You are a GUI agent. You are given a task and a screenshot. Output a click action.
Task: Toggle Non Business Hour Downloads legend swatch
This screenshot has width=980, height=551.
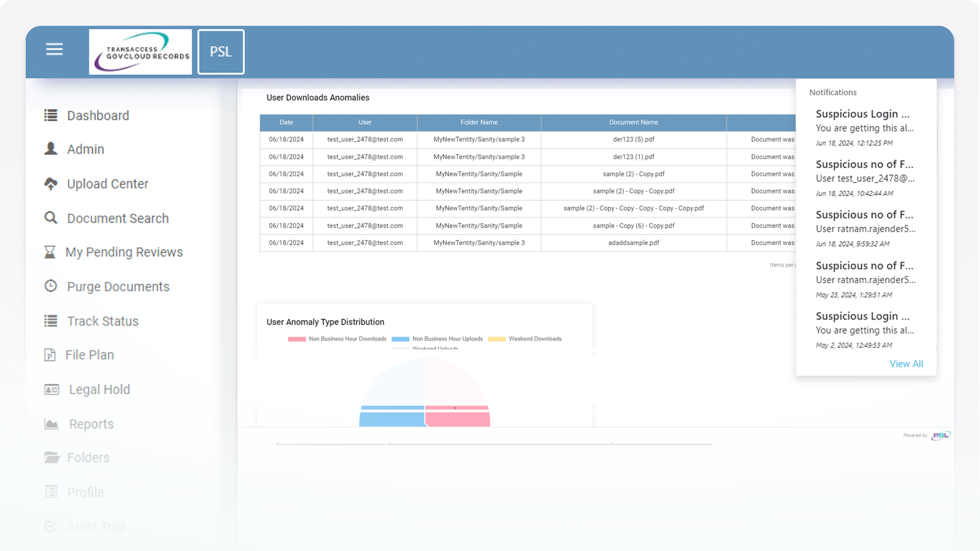coord(297,339)
